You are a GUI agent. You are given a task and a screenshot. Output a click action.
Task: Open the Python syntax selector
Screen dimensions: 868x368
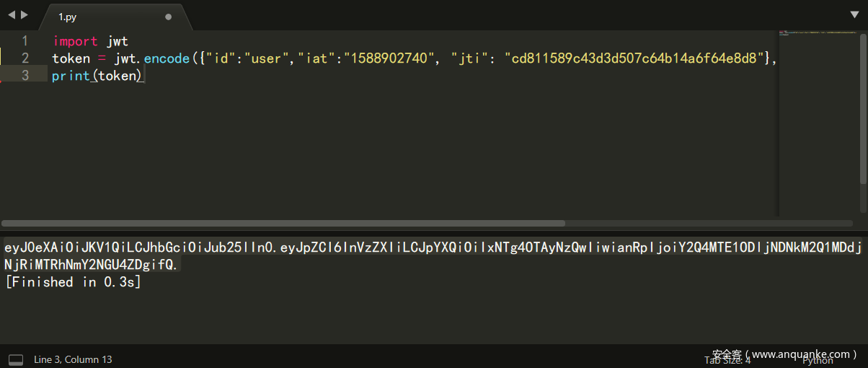click(818, 360)
